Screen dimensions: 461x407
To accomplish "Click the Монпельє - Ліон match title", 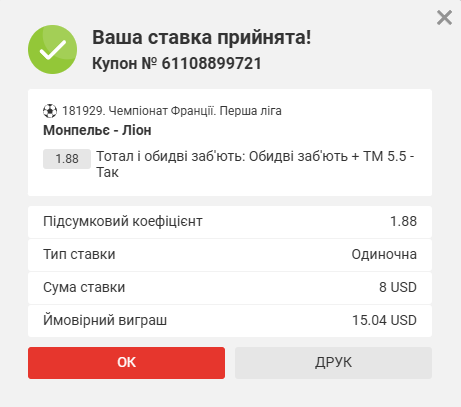I will pos(97,130).
